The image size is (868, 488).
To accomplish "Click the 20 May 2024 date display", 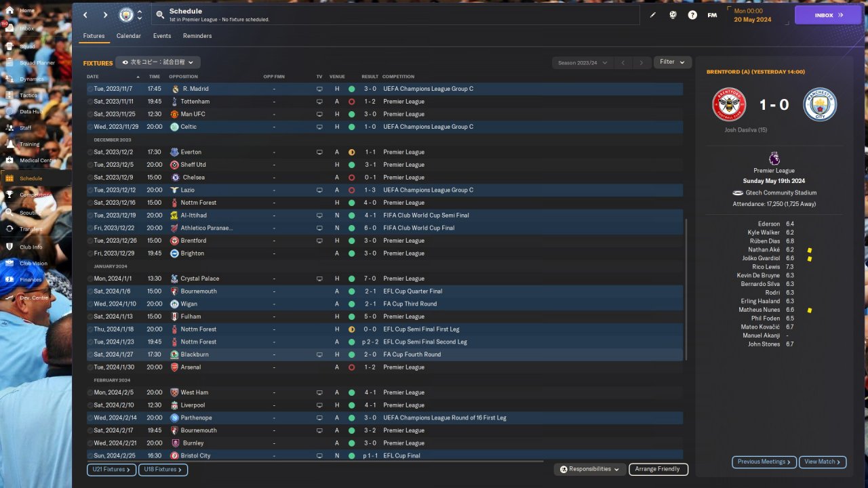I will coord(752,19).
